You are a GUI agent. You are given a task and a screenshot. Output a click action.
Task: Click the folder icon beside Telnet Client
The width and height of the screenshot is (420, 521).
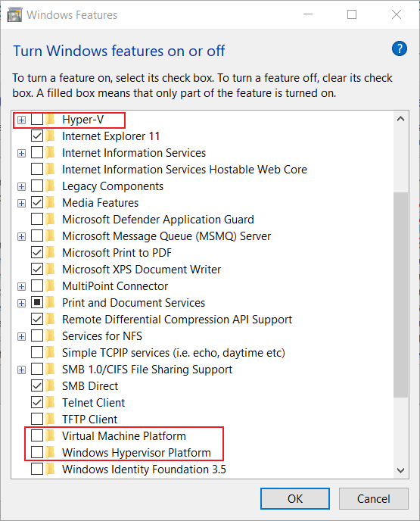(x=51, y=402)
